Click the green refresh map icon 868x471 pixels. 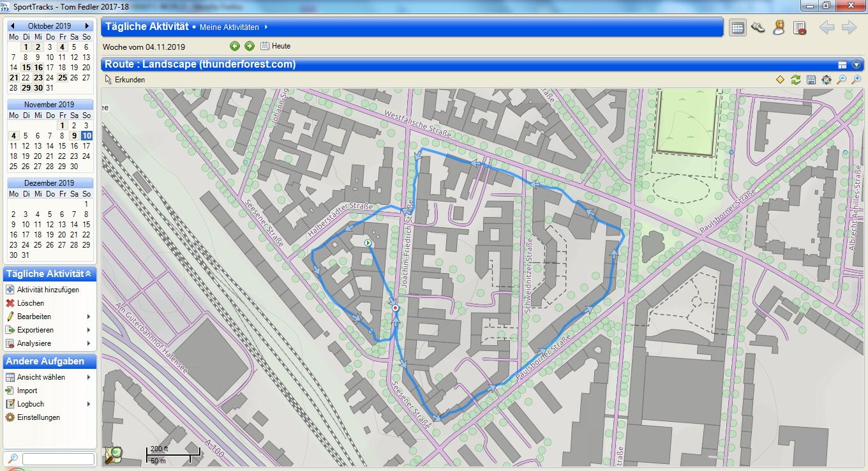[795, 80]
